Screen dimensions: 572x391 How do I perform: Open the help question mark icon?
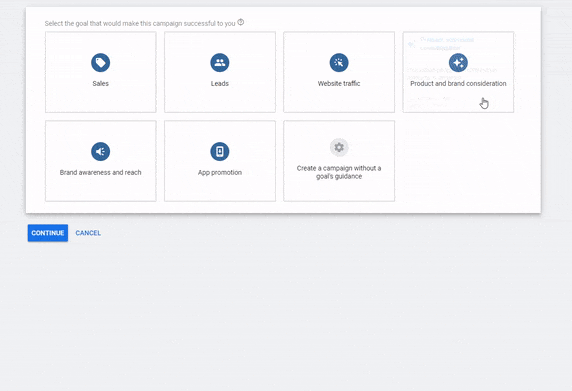pos(241,22)
